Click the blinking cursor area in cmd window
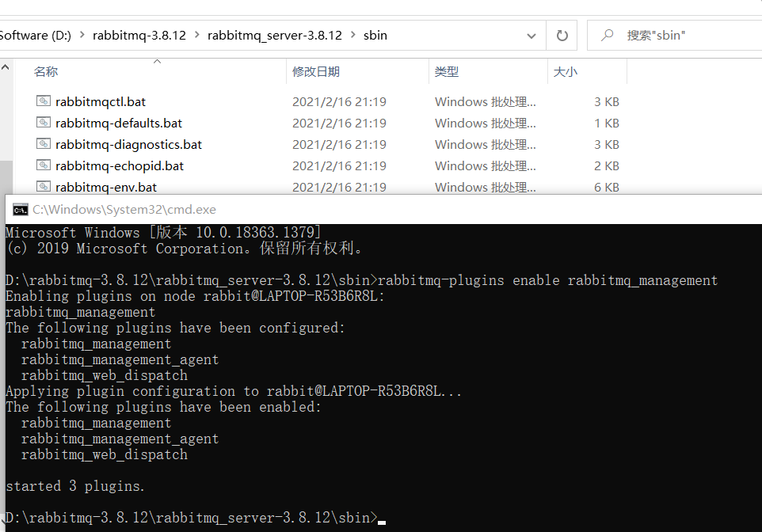762x532 pixels. pos(381,519)
